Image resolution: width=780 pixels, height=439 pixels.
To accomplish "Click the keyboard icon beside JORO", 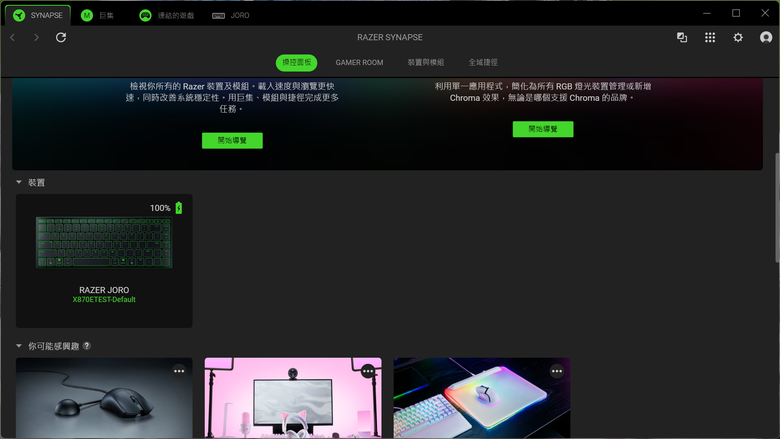I will (x=218, y=16).
